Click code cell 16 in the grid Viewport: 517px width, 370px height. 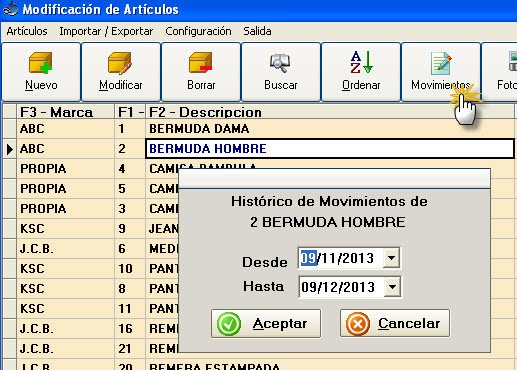point(130,329)
